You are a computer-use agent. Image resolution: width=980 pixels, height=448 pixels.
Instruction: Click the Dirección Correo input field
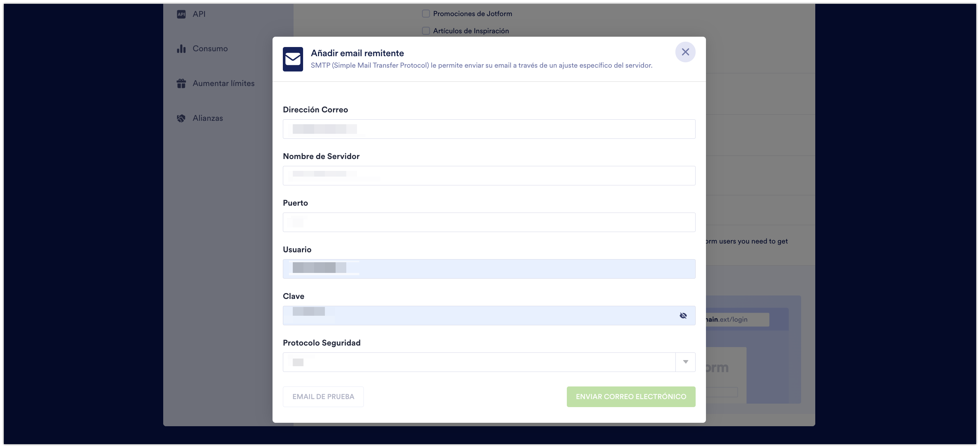[x=488, y=129]
